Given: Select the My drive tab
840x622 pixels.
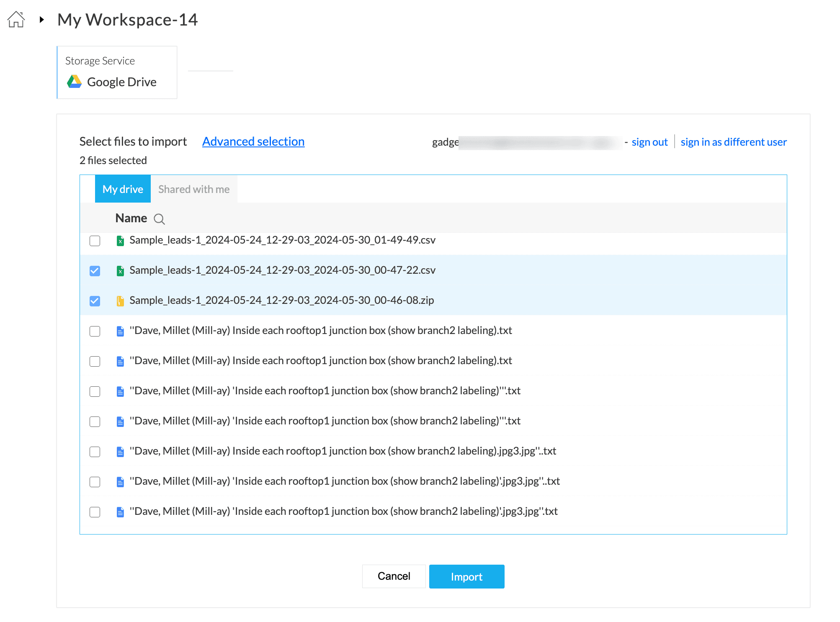Looking at the screenshot, I should [123, 189].
